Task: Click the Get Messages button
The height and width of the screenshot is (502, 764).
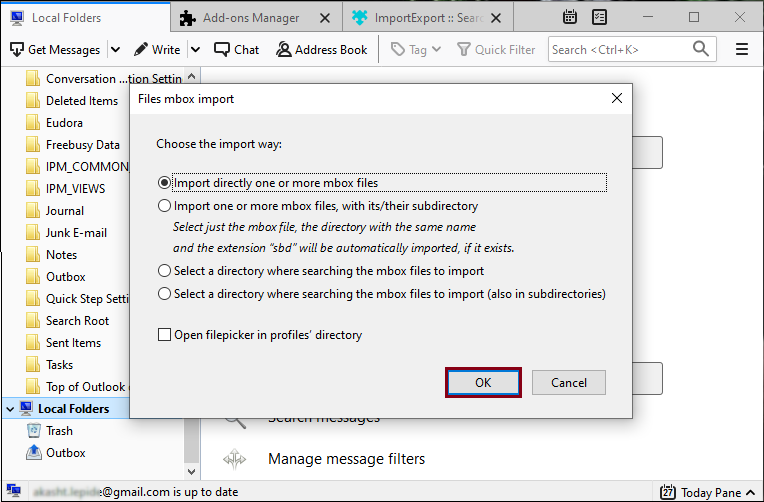Action: [55, 50]
